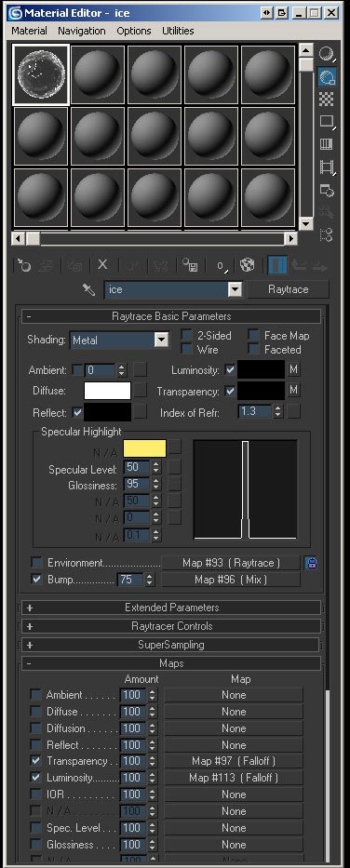This screenshot has height=868, width=350.
Task: Disable the Bump map checkbox
Action: (36, 580)
